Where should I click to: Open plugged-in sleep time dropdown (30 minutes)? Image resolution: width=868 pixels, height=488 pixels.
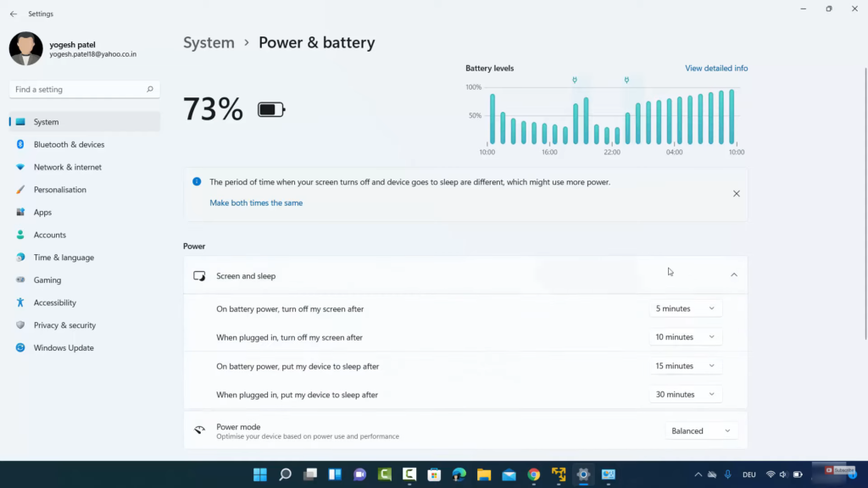point(686,395)
